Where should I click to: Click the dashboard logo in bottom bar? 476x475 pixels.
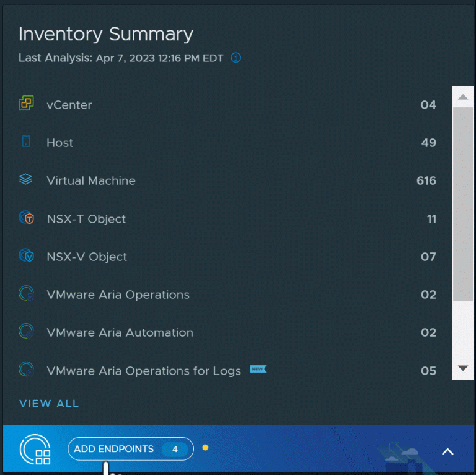point(35,450)
